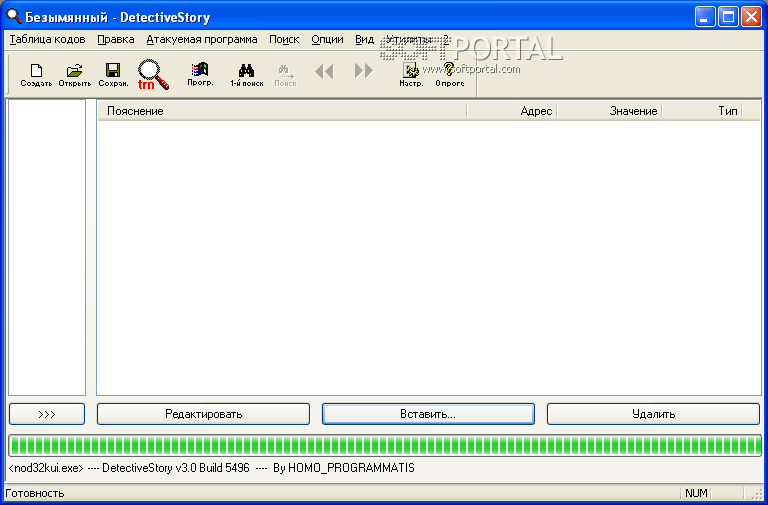This screenshot has width=768, height=505.
Task: Click the Сохран. floppy disk icon
Action: pyautogui.click(x=113, y=75)
